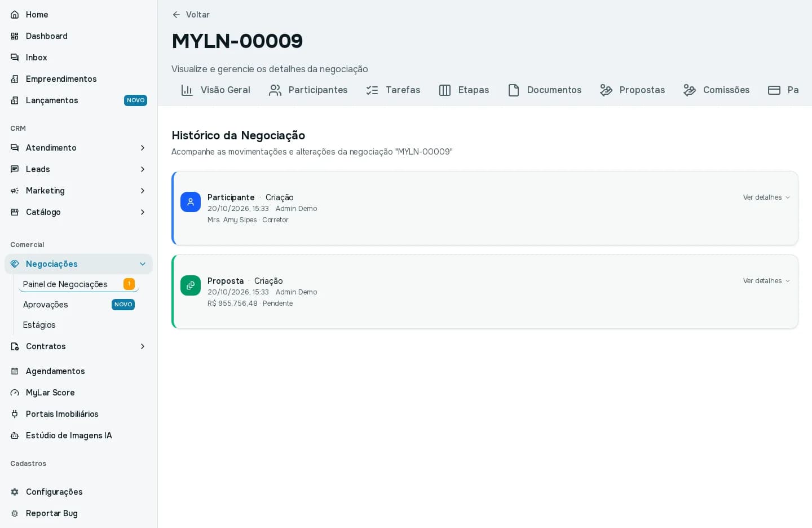Click the Estúdio de Imagens IA robot icon

[x=15, y=435]
